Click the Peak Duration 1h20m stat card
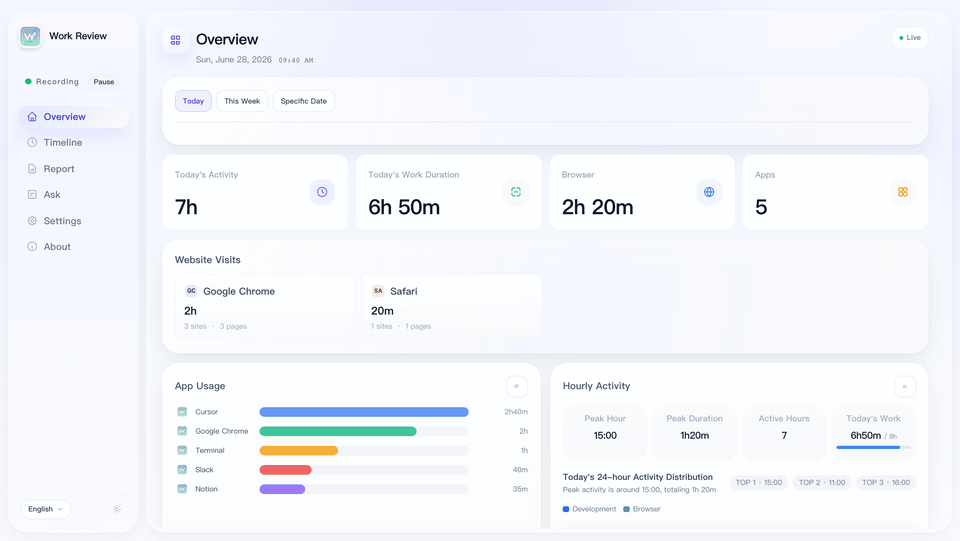960x541 pixels. point(694,432)
